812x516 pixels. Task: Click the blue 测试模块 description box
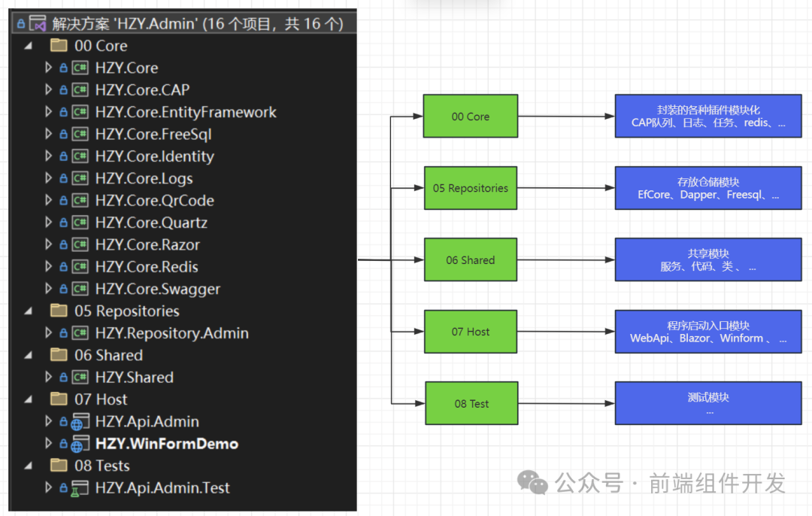[x=708, y=403]
